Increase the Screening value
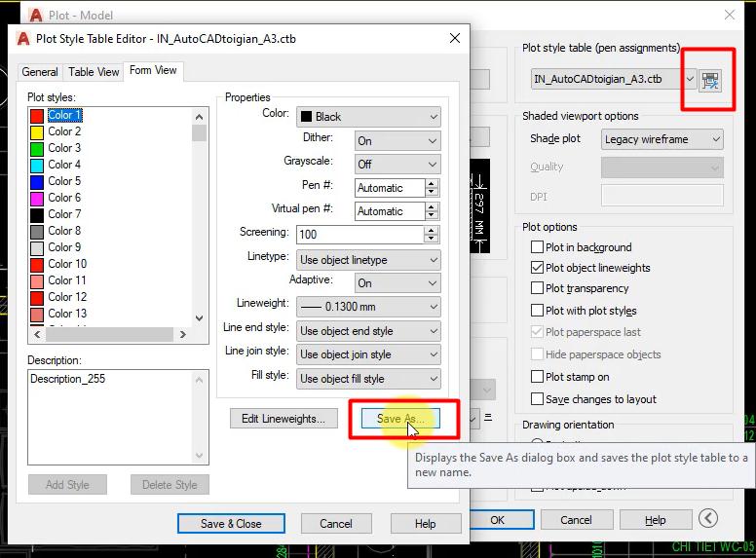The height and width of the screenshot is (558, 756). 431,231
